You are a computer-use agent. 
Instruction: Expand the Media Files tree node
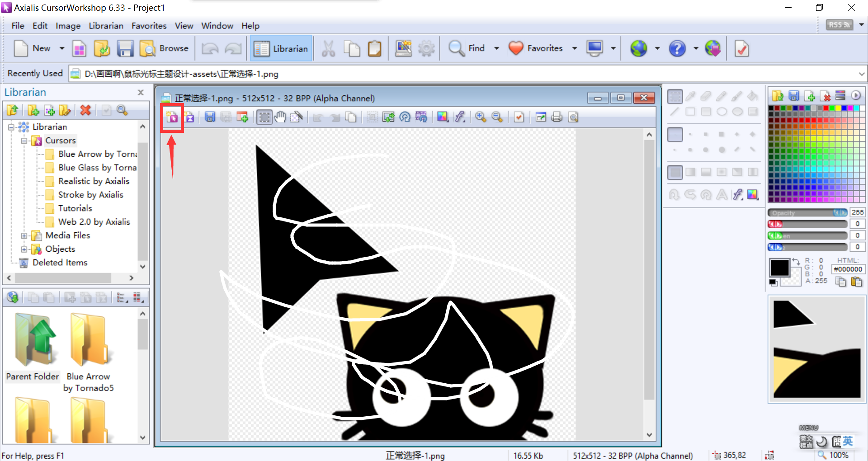tap(24, 236)
